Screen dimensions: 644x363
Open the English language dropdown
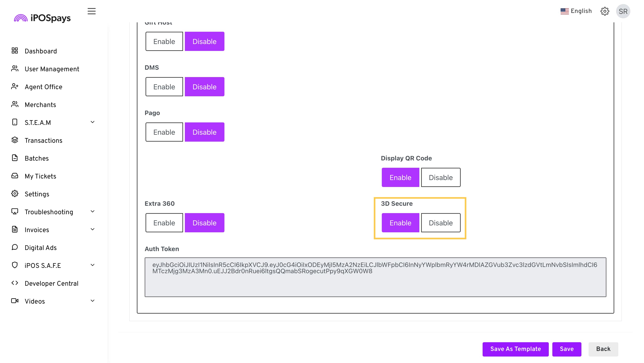pyautogui.click(x=576, y=11)
